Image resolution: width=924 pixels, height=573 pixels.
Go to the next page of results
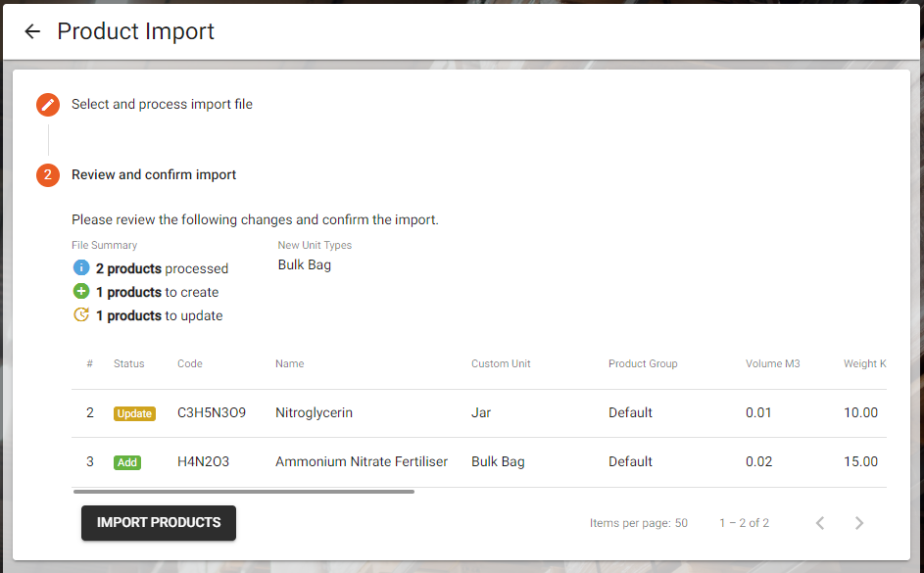pyautogui.click(x=859, y=523)
